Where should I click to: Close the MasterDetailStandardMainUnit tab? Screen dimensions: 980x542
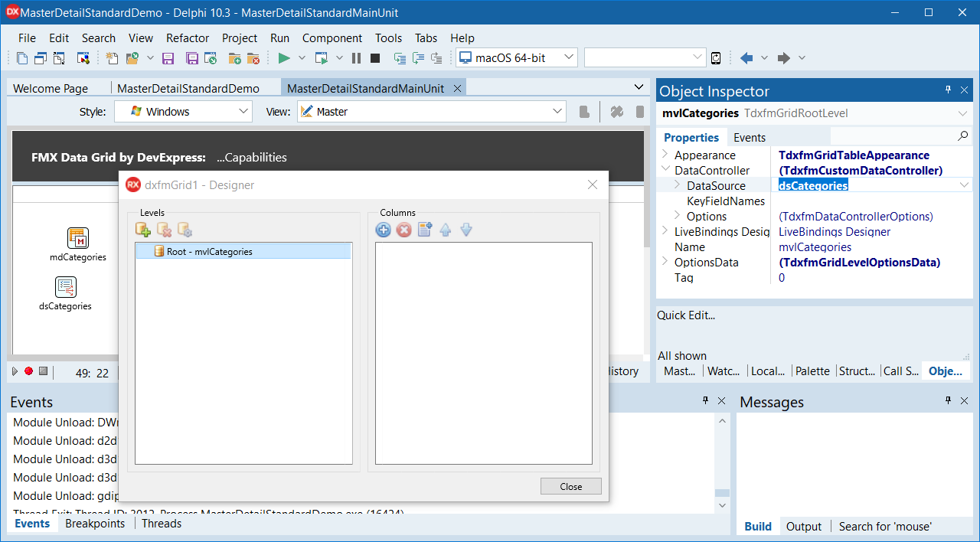pyautogui.click(x=458, y=88)
